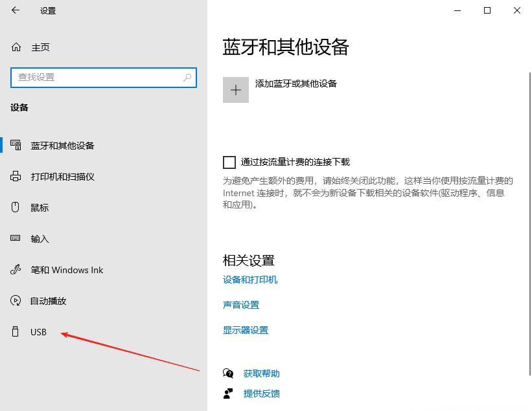Click the 查找设置 search field
This screenshot has width=532, height=411.
97,78
